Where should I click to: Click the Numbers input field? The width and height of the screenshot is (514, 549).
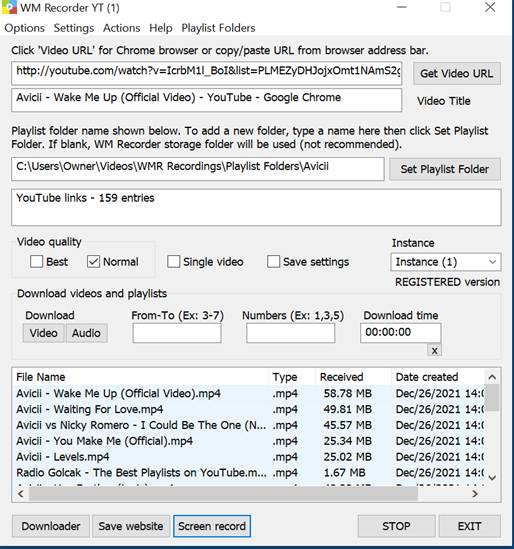pos(290,333)
